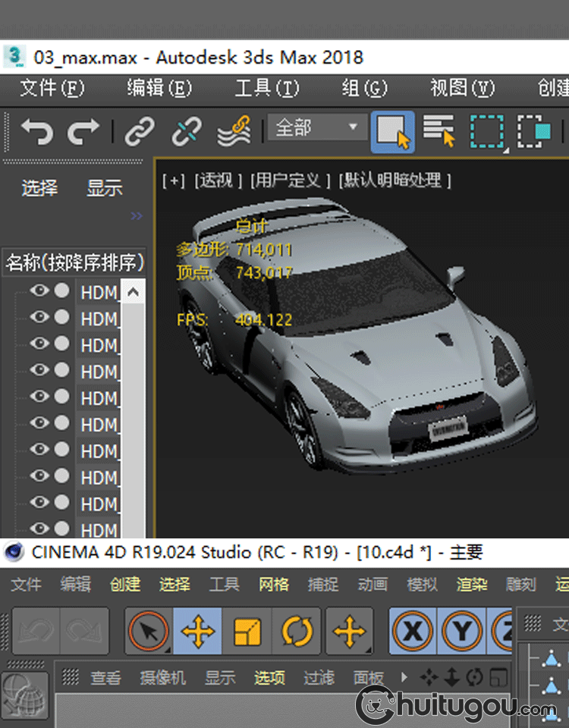
Task: Open Cinema 4D 编辑 menu
Action: 76,584
